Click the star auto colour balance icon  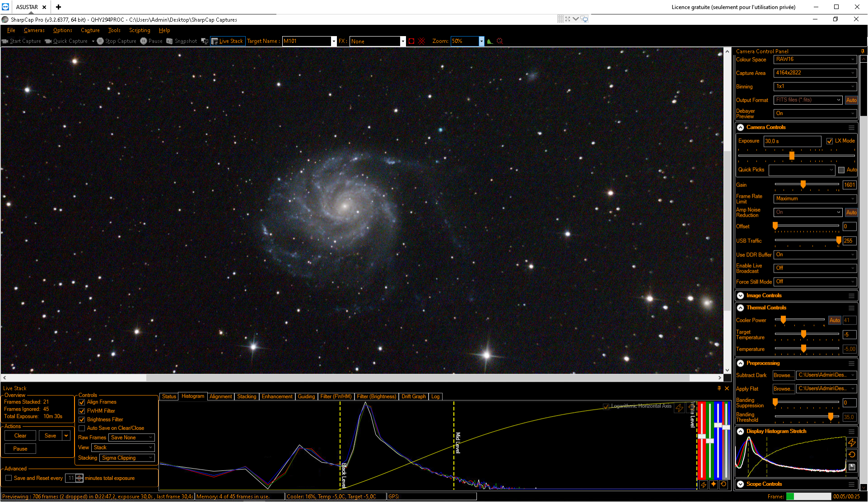pyautogui.click(x=714, y=484)
